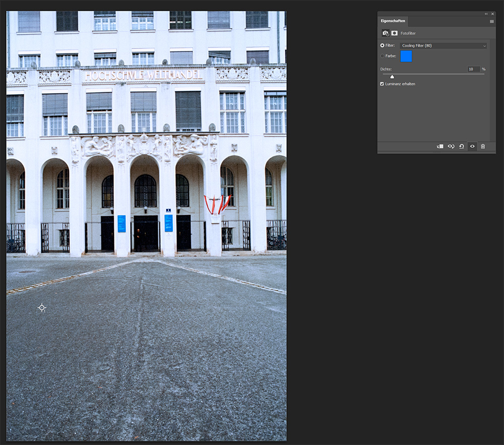Select the Farbe radio button
This screenshot has width=504, height=445.
coord(382,55)
